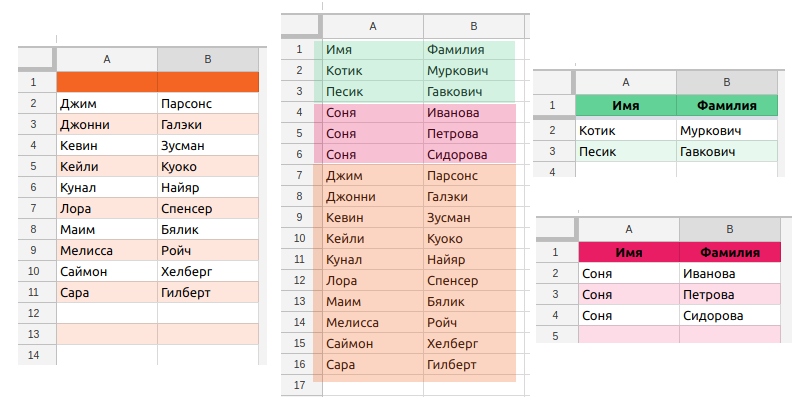Select cell "Хелберг" in row 15

[x=453, y=344]
